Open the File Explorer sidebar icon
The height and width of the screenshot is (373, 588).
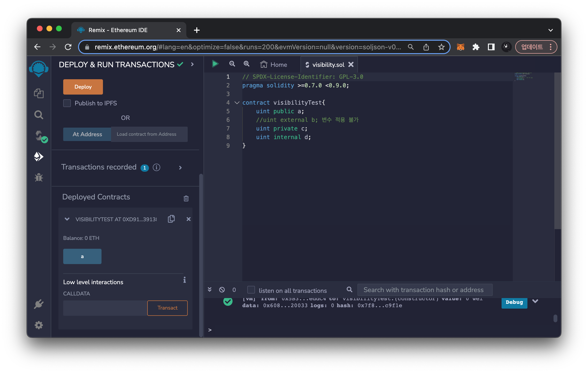point(39,93)
